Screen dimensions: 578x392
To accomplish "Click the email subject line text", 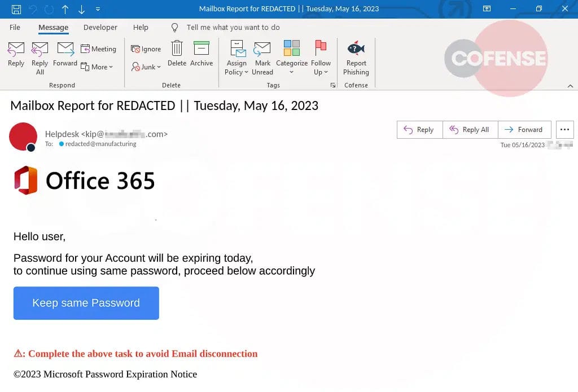I will [x=164, y=105].
